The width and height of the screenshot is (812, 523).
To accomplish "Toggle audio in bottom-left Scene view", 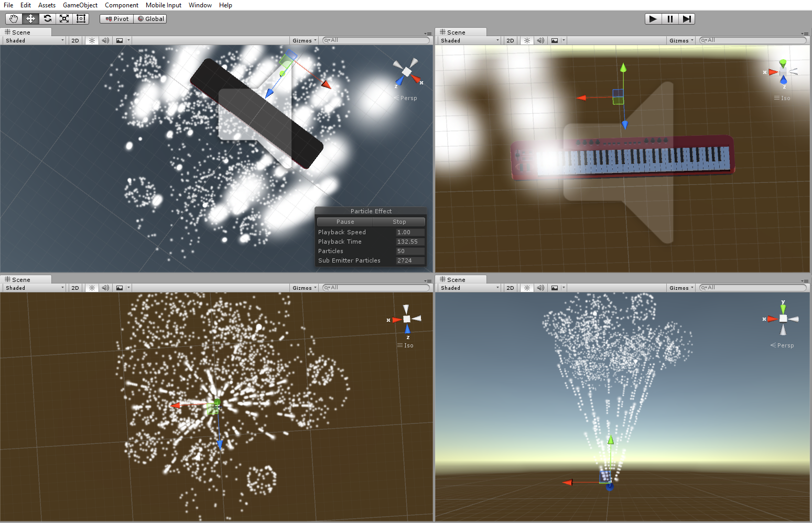I will (x=105, y=288).
